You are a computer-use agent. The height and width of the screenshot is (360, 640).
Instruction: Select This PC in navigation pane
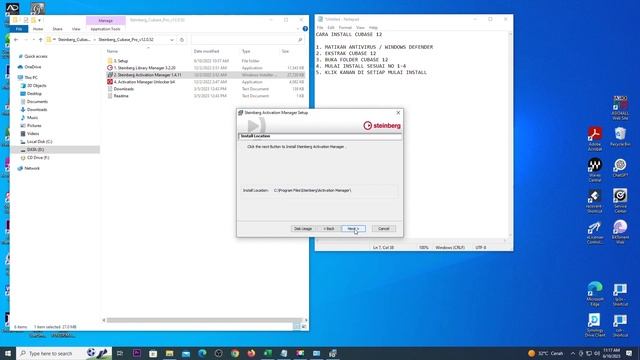(31, 78)
